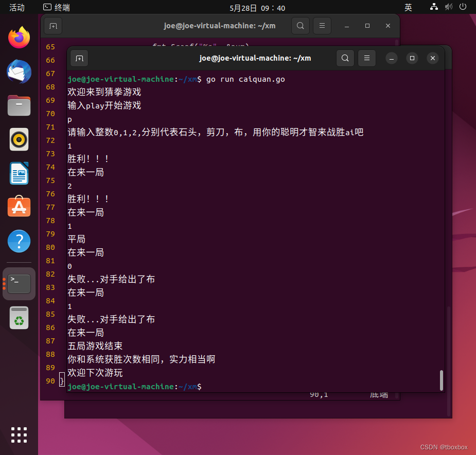Close the front terminal window

tap(433, 58)
